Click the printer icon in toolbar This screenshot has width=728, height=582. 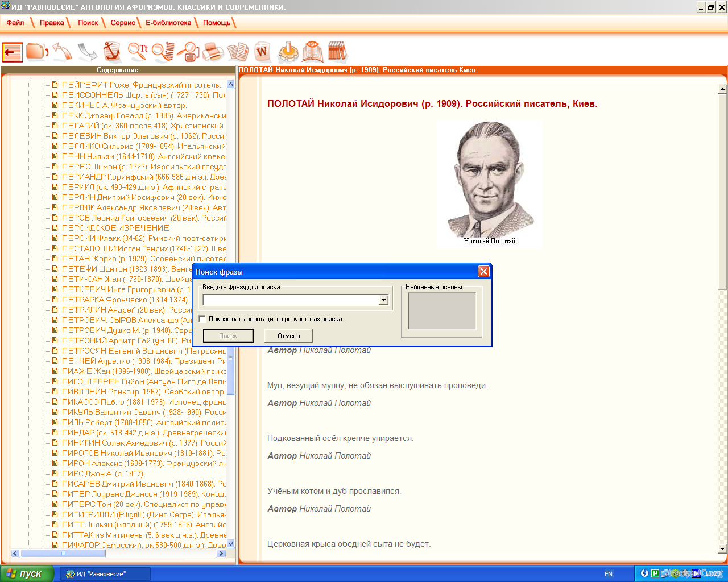213,52
